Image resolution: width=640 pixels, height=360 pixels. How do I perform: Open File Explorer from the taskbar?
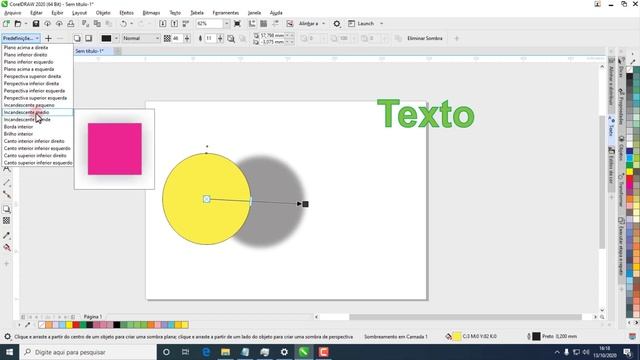coord(225,352)
